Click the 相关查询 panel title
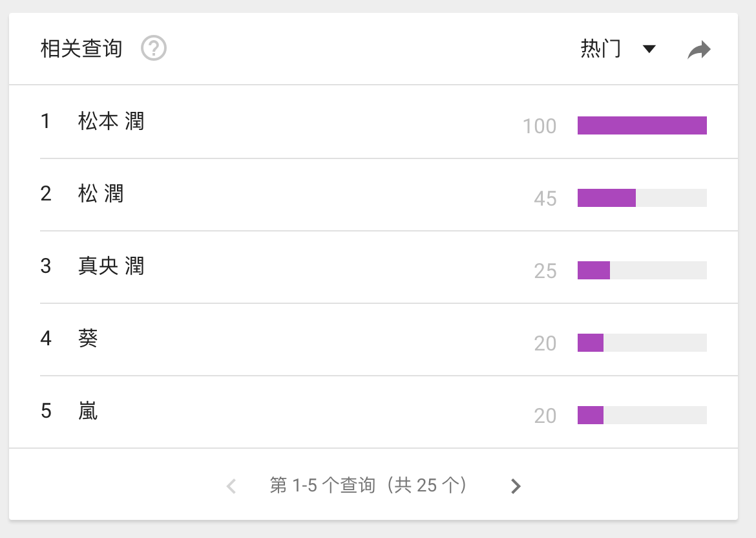 coord(81,48)
